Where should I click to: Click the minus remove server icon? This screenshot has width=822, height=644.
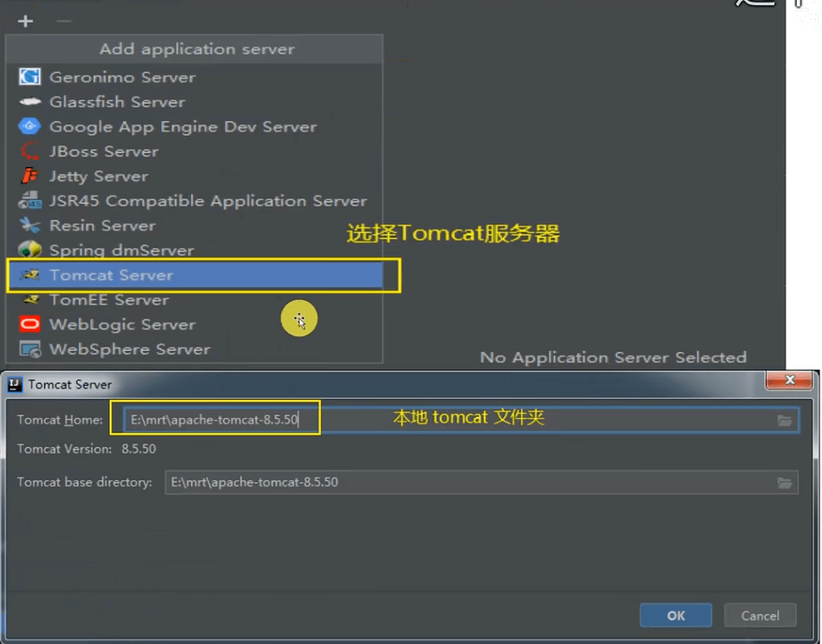pyautogui.click(x=64, y=21)
